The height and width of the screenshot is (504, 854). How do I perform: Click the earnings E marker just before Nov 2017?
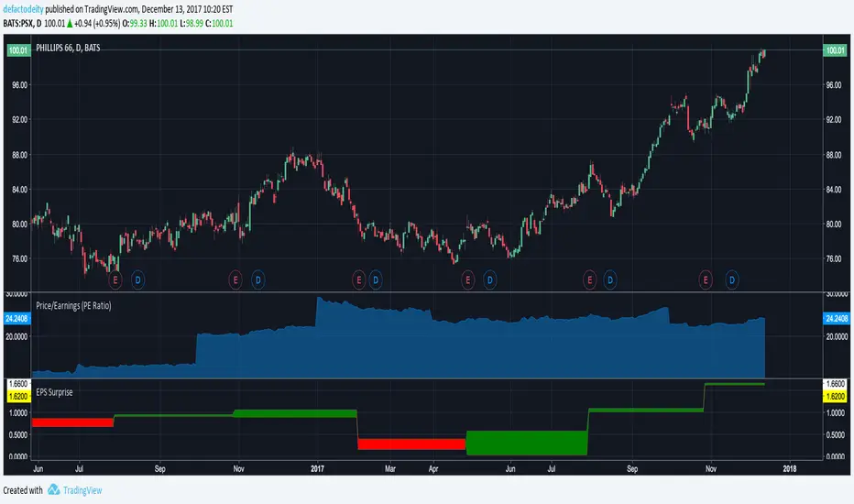pyautogui.click(x=706, y=280)
